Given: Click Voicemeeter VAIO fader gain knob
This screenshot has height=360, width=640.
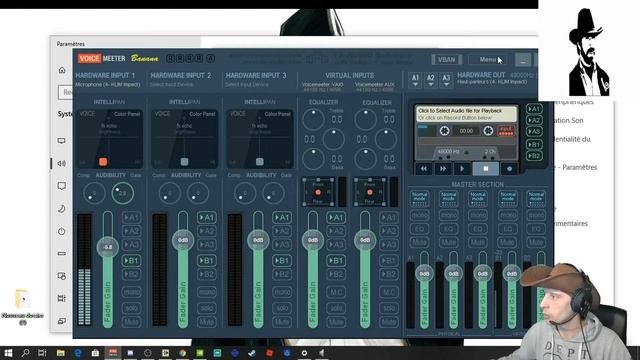Looking at the screenshot, I should (313, 240).
